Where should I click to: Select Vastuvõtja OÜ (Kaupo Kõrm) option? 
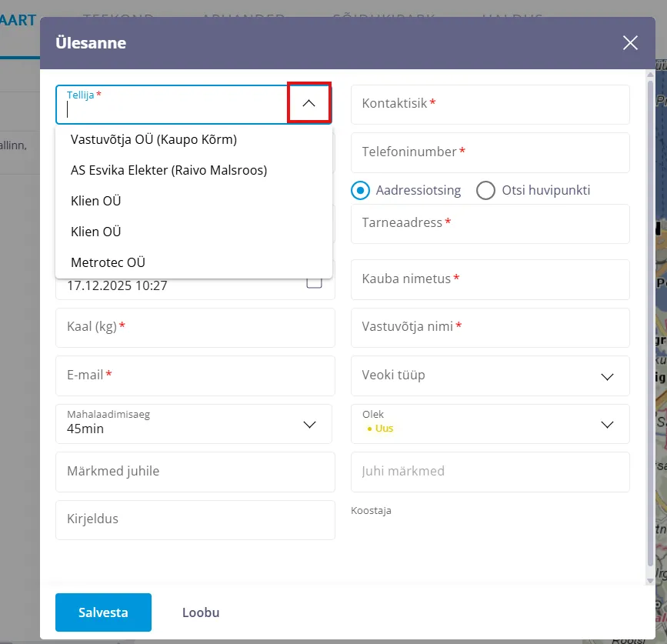(153, 139)
